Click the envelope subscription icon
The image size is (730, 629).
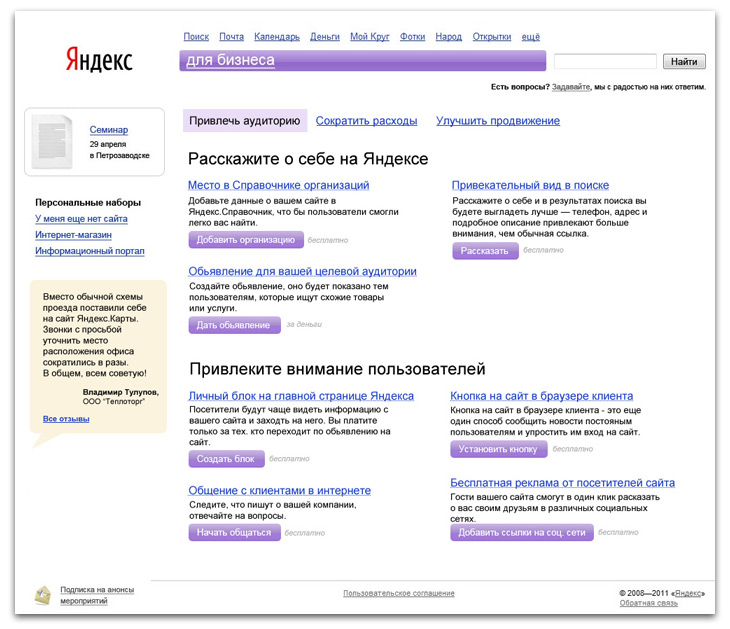43,595
